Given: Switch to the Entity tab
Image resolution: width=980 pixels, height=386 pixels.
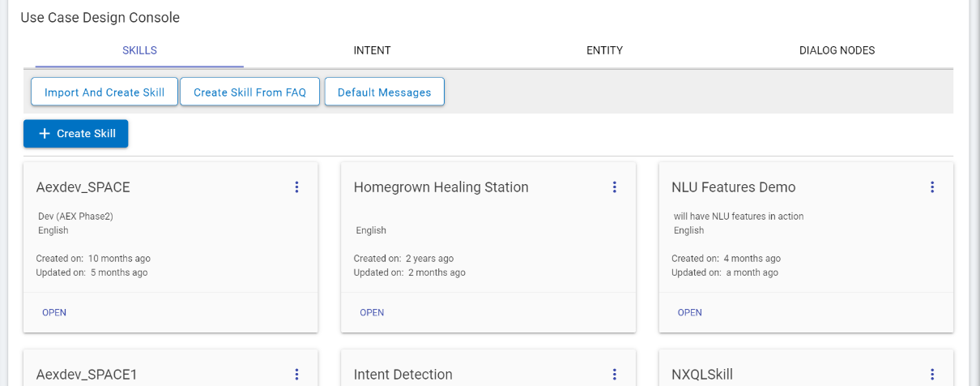Looking at the screenshot, I should pyautogui.click(x=604, y=50).
